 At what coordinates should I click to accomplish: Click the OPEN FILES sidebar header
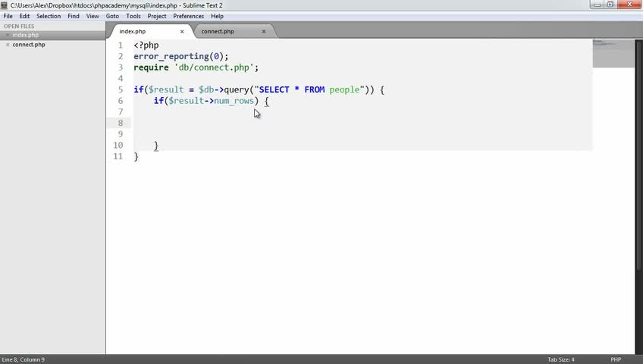click(19, 26)
